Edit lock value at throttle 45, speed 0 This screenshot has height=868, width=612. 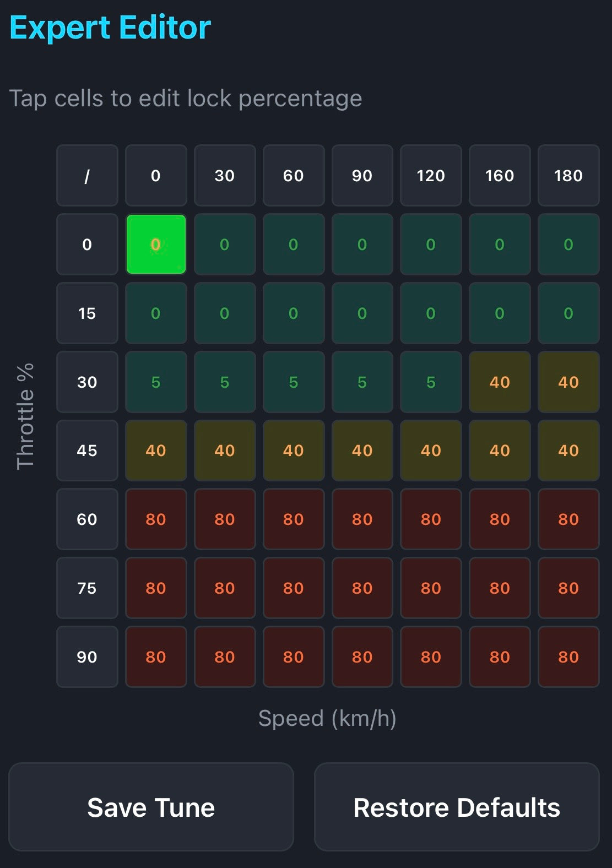pyautogui.click(x=156, y=451)
